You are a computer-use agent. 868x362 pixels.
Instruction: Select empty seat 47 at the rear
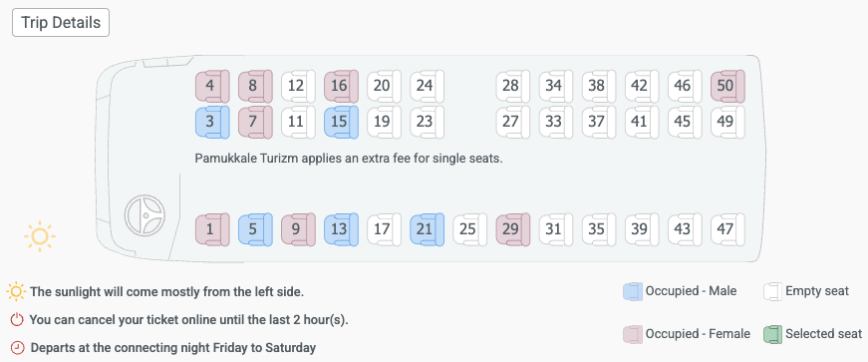point(727,229)
